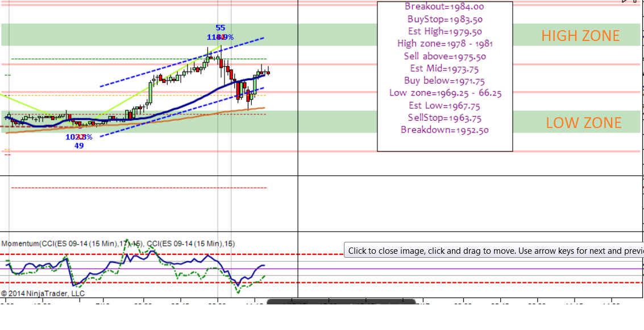Viewport: 644px width, 330px height.
Task: Click the red dashed line below price panel
Action: [x=139, y=188]
